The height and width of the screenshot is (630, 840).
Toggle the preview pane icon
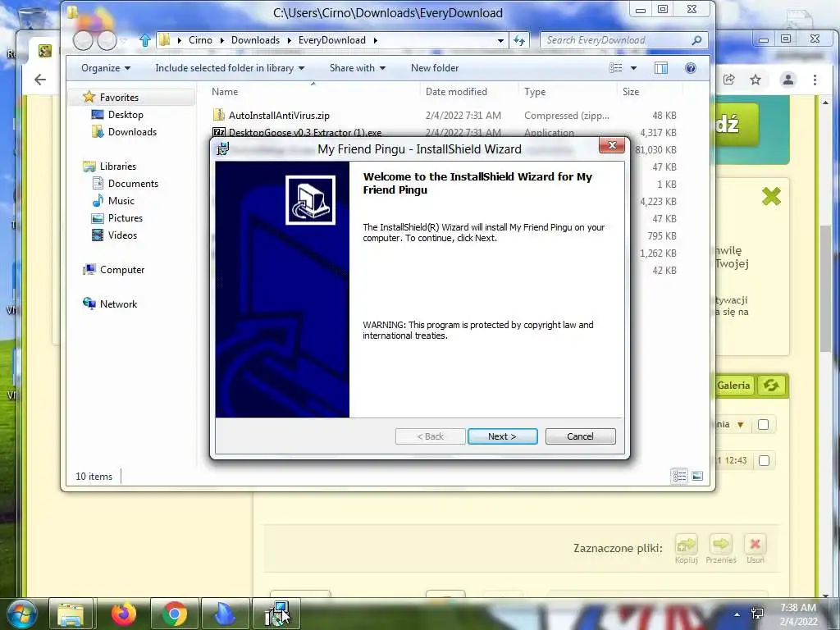[x=661, y=68]
